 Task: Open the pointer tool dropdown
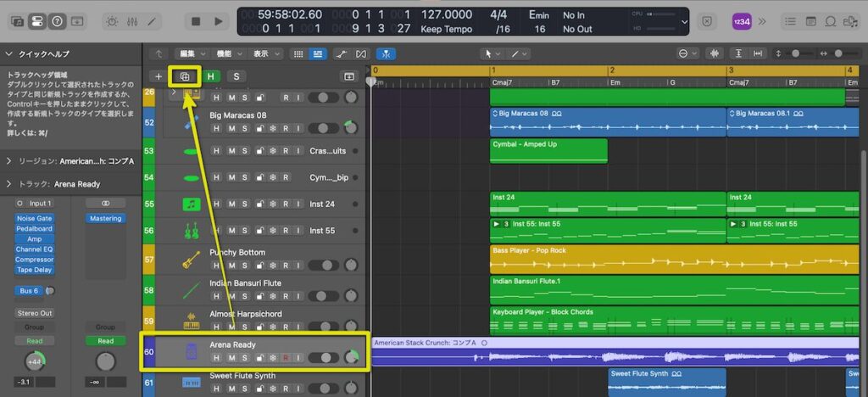point(492,53)
